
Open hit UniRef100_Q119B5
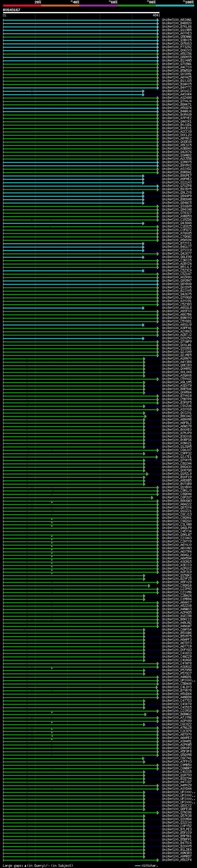tap(176, 30)
